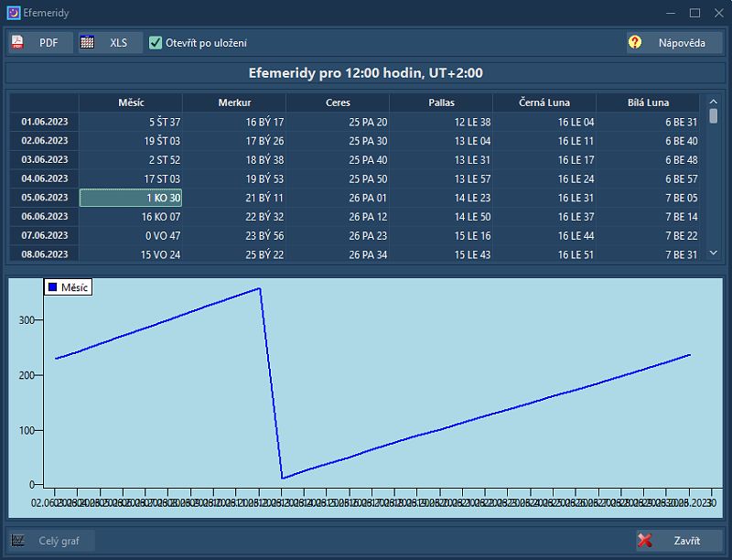Image resolution: width=732 pixels, height=560 pixels.
Task: Click the Černá Luna column header
Action: point(544,102)
